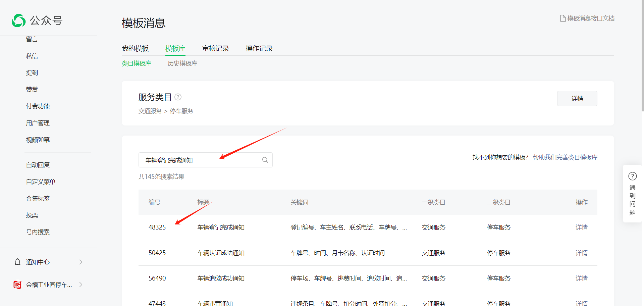Open 自定义菜单 in the sidebar
Screen dimensions: 644x306
pos(41,182)
